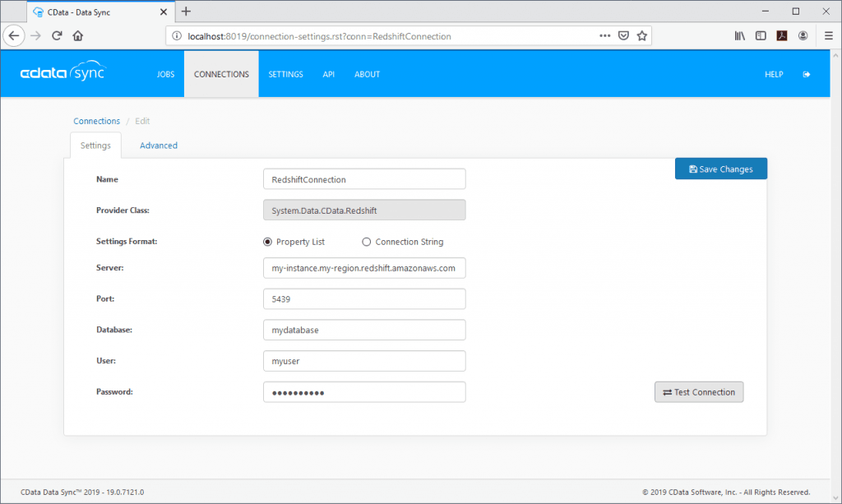
Task: View site information icon in address bar
Action: pos(177,36)
